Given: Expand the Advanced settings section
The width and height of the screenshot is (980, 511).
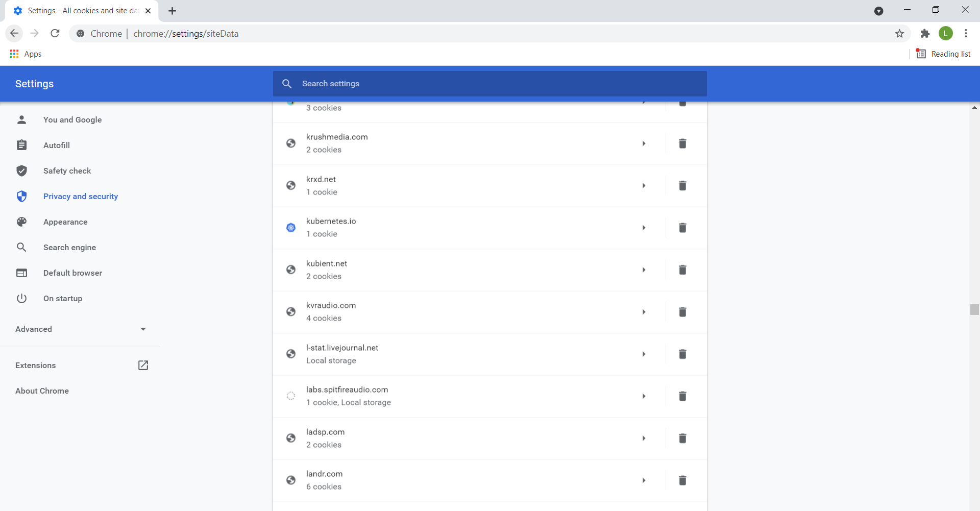Looking at the screenshot, I should point(81,329).
